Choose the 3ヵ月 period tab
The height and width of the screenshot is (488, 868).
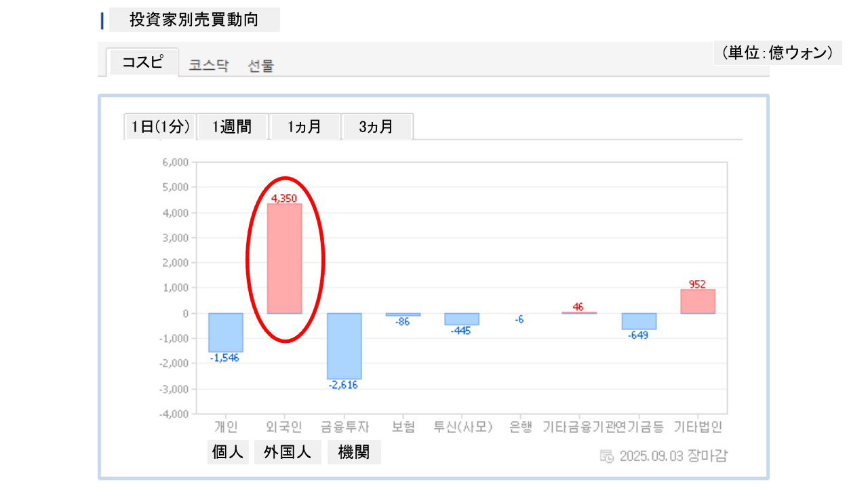point(376,127)
